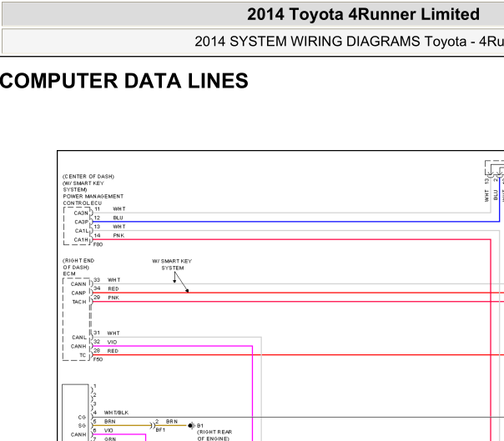Click the F50 connector label
The height and width of the screenshot is (441, 504).
click(98, 359)
